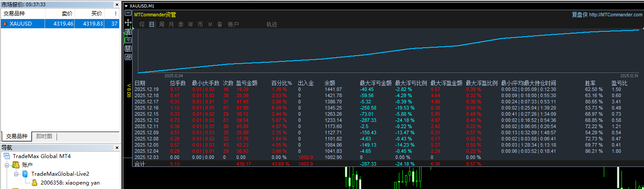Open the question mark help icon

point(128,40)
